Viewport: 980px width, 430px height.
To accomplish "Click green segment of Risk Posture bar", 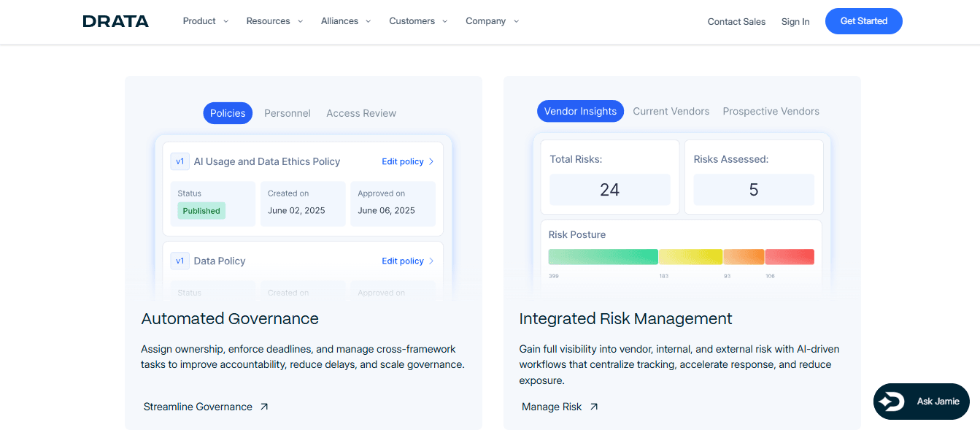I will 603,257.
